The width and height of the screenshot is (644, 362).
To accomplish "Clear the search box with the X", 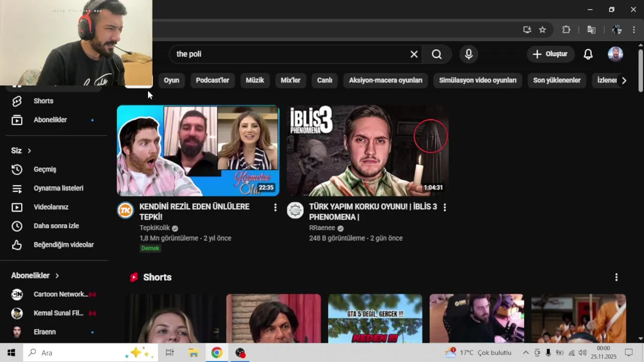I will (x=414, y=54).
